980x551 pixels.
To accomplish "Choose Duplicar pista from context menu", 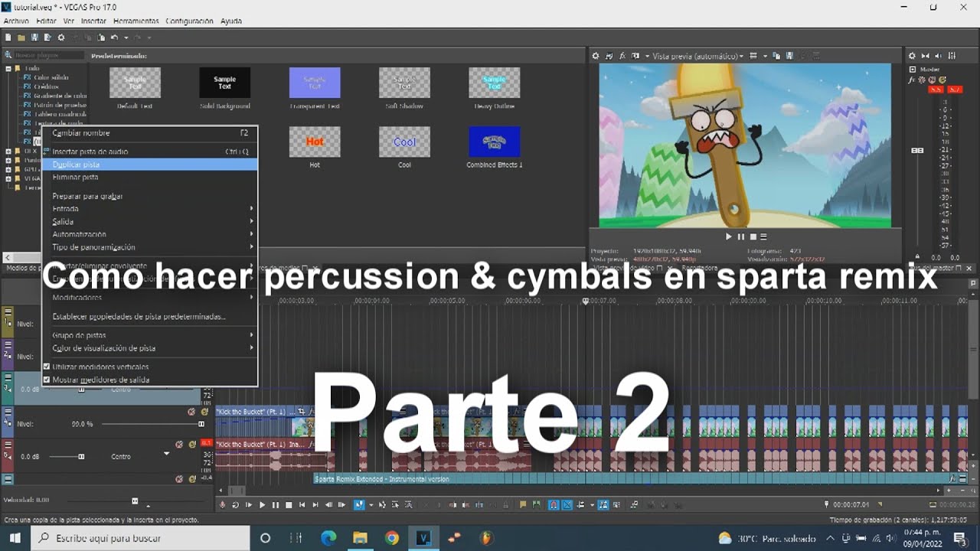I will [151, 165].
